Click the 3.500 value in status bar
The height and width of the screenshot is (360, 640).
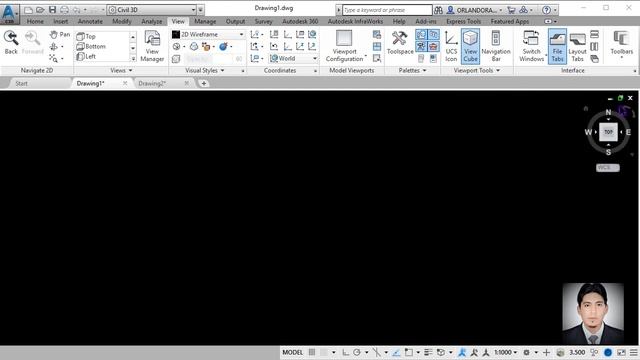click(577, 352)
